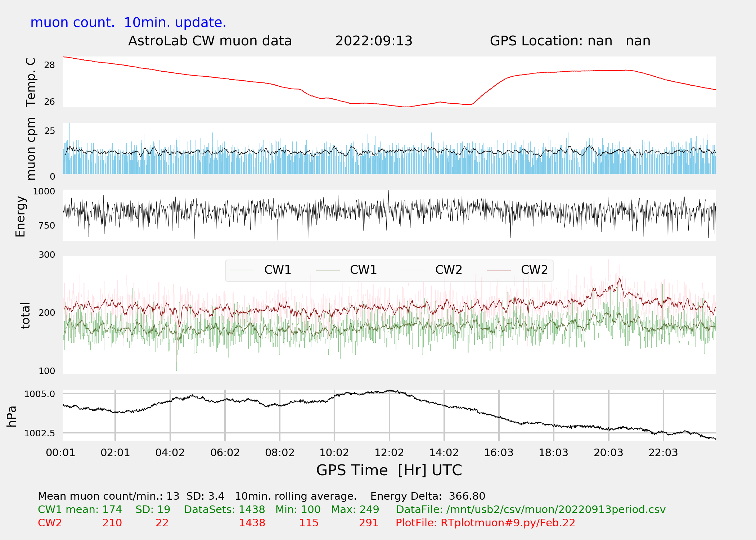This screenshot has height=540, width=756.
Task: Click the light green CW1 legend line
Action: point(242,270)
